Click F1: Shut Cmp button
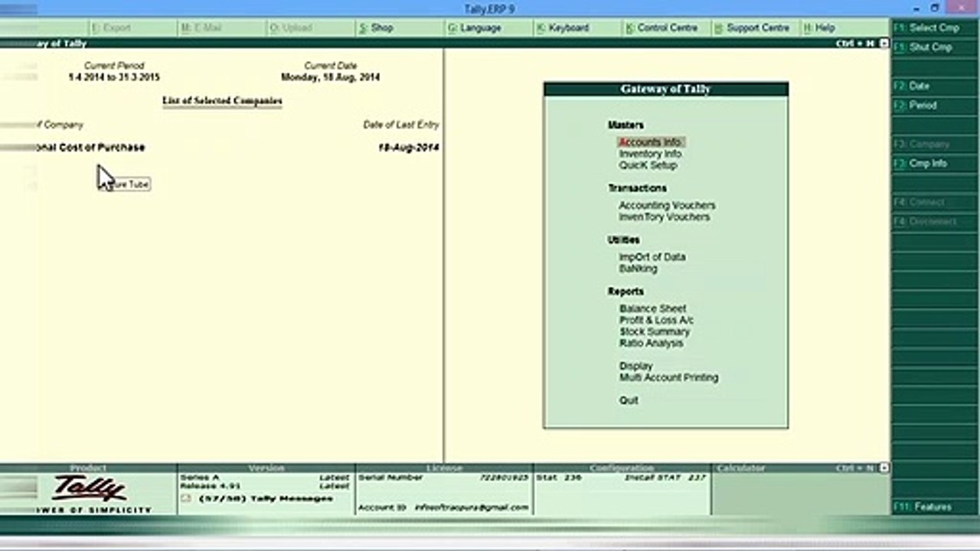Image resolution: width=980 pixels, height=551 pixels. pos(934,47)
